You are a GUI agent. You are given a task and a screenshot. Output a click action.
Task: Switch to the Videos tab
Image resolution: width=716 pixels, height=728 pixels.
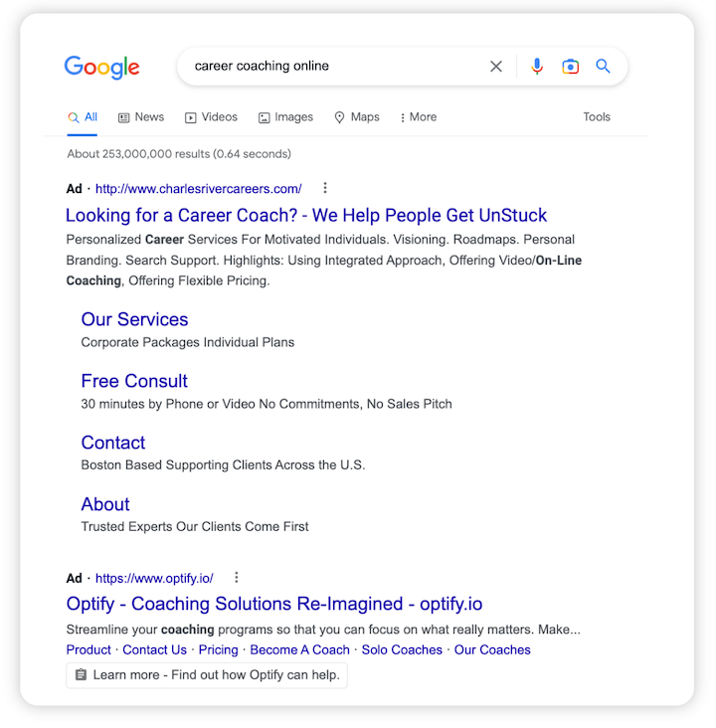(211, 117)
